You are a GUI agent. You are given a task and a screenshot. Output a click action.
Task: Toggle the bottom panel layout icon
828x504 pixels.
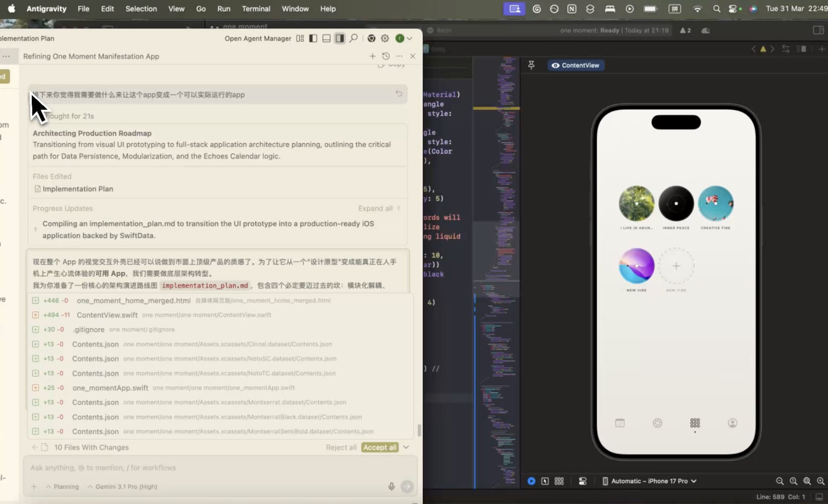point(326,38)
